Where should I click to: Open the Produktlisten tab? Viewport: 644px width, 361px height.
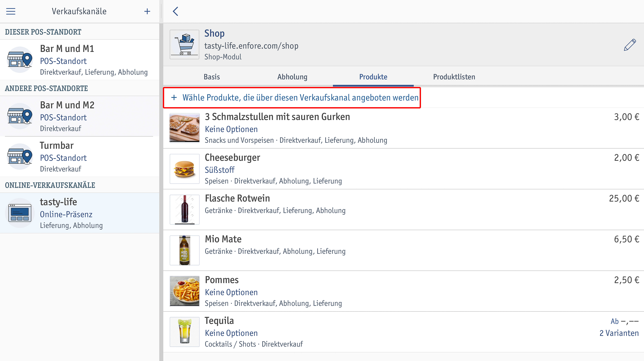coord(454,77)
